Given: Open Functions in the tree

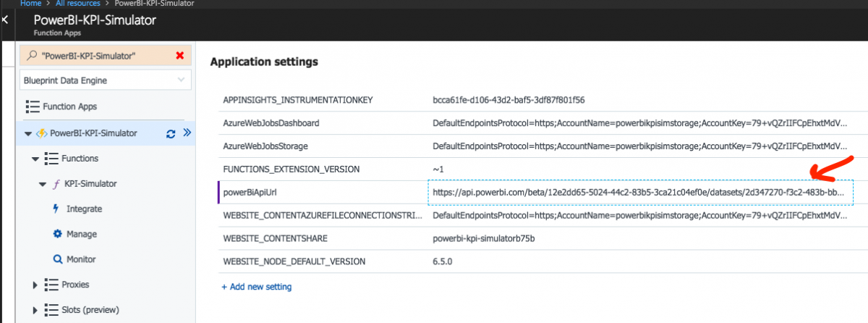Looking at the screenshot, I should click(80, 158).
